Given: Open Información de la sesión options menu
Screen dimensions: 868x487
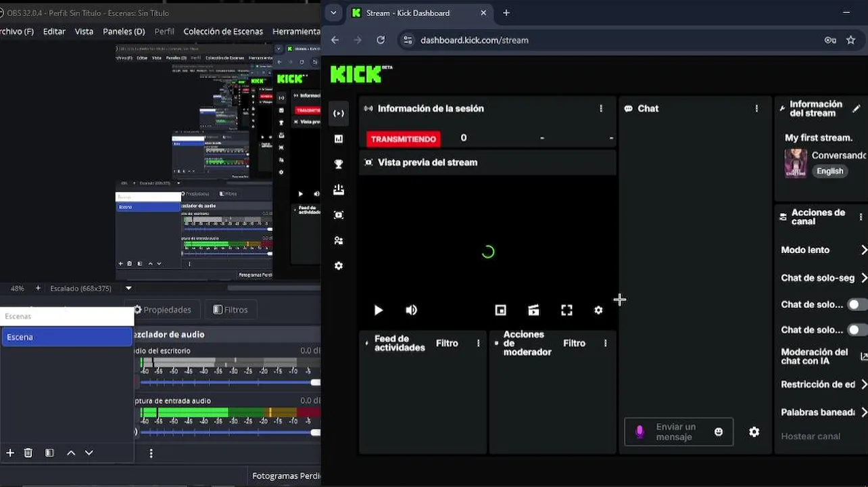Looking at the screenshot, I should [x=601, y=108].
